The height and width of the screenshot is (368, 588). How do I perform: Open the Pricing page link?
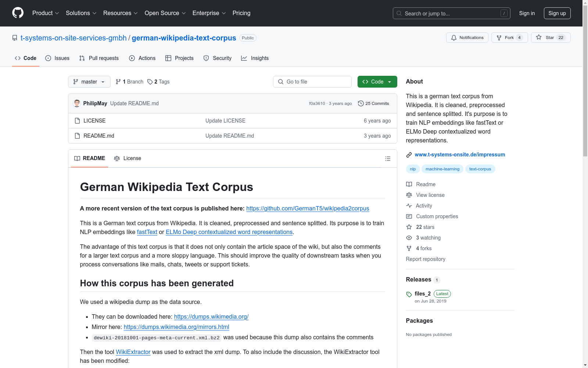tap(241, 13)
